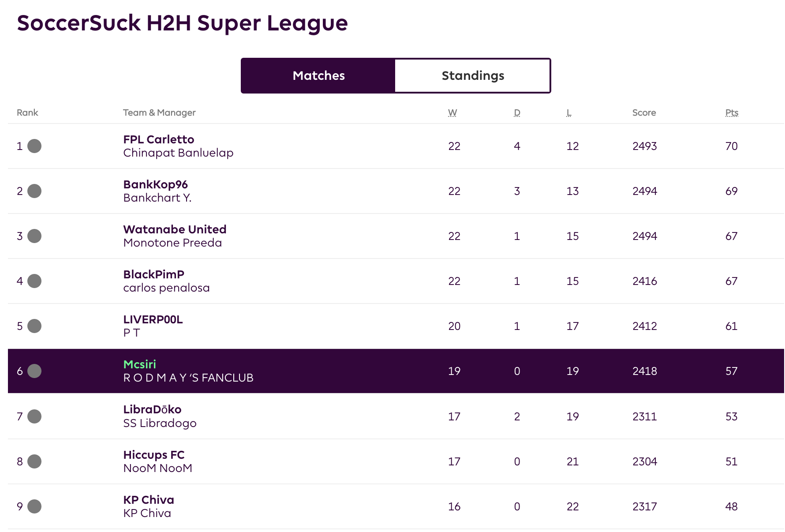Open Hiccups FC team page
The height and width of the screenshot is (532, 785).
154,455
